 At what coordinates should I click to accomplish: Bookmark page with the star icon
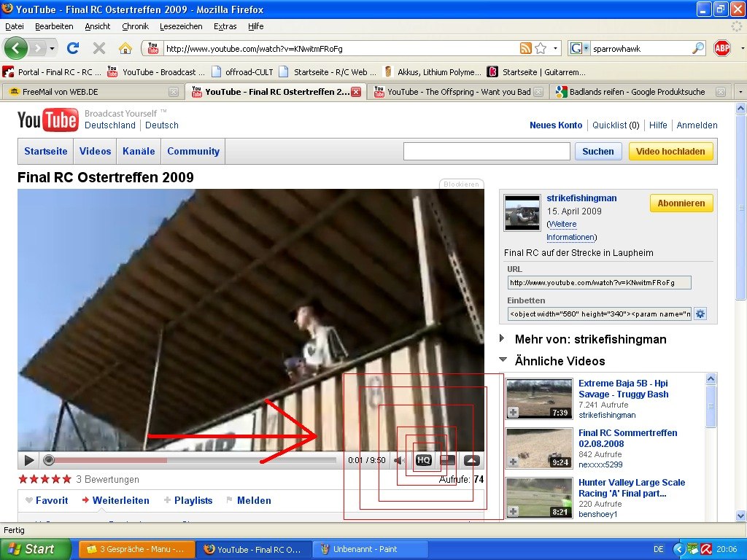[x=541, y=48]
